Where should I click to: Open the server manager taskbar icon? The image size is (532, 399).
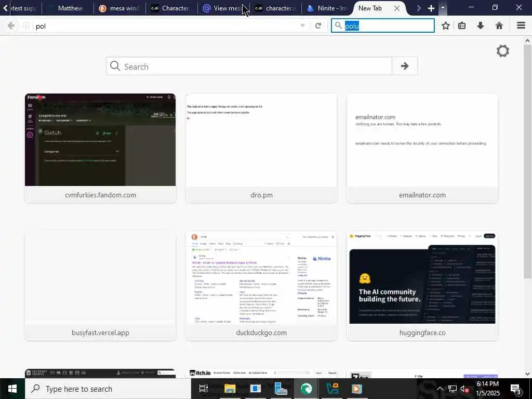[281, 389]
